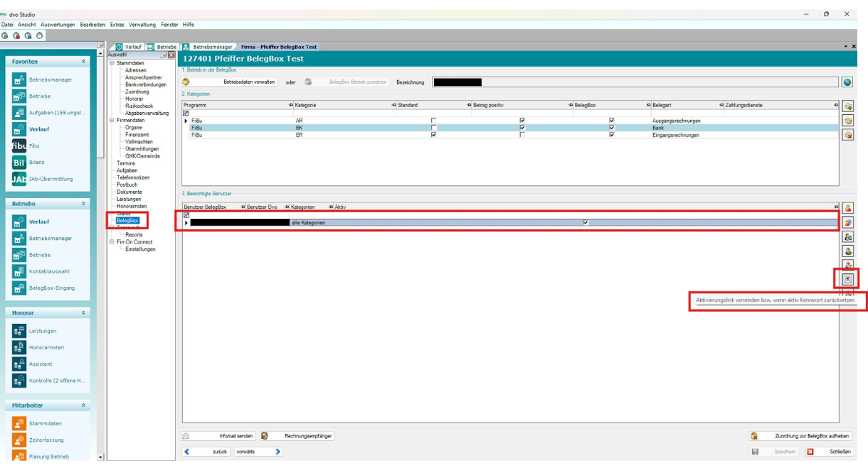Open the Auswertungen menu
This screenshot has height=470, width=868.
(58, 25)
